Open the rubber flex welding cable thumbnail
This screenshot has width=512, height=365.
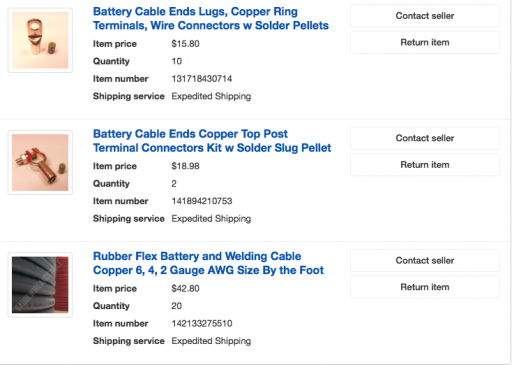pyautogui.click(x=40, y=285)
